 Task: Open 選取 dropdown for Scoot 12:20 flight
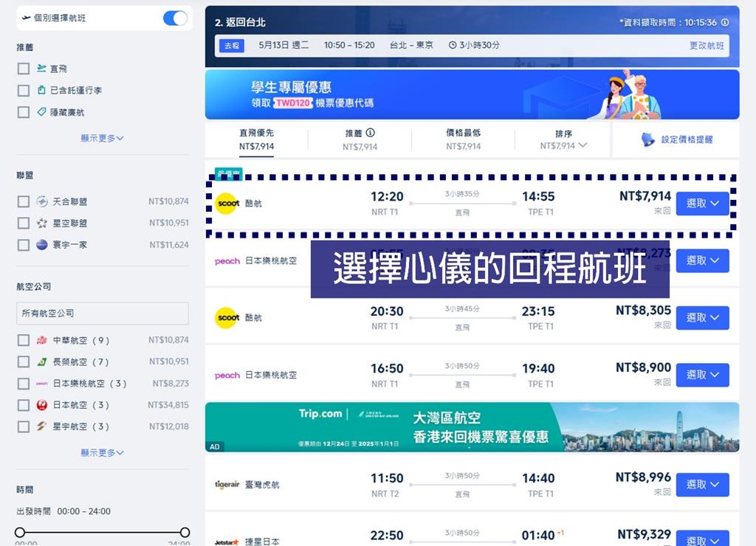click(x=703, y=204)
